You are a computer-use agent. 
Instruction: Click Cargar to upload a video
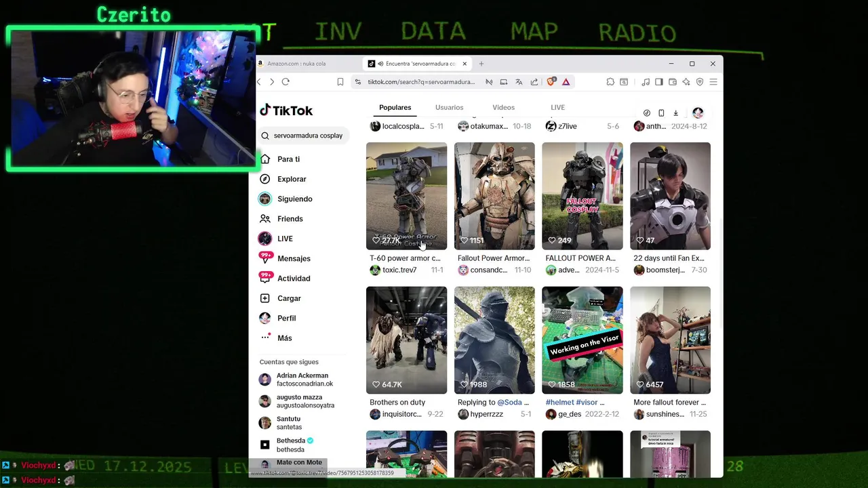point(289,298)
